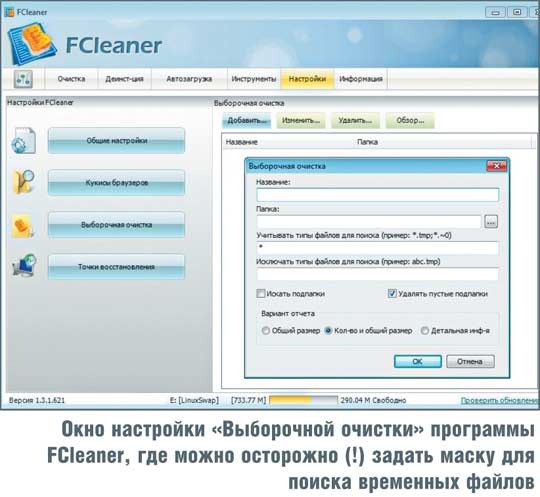Choose Кол-во и общий размер radio option
This screenshot has width=540, height=497.
[328, 331]
